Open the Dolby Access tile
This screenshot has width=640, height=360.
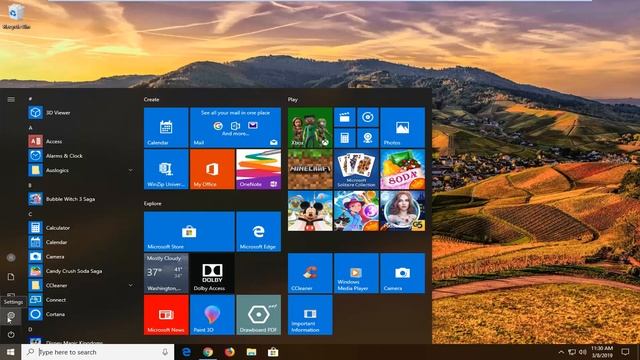point(212,273)
